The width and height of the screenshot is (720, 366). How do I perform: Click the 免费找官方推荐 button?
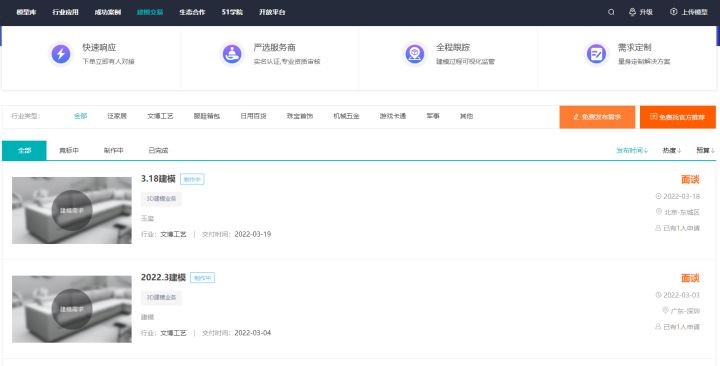coord(678,117)
